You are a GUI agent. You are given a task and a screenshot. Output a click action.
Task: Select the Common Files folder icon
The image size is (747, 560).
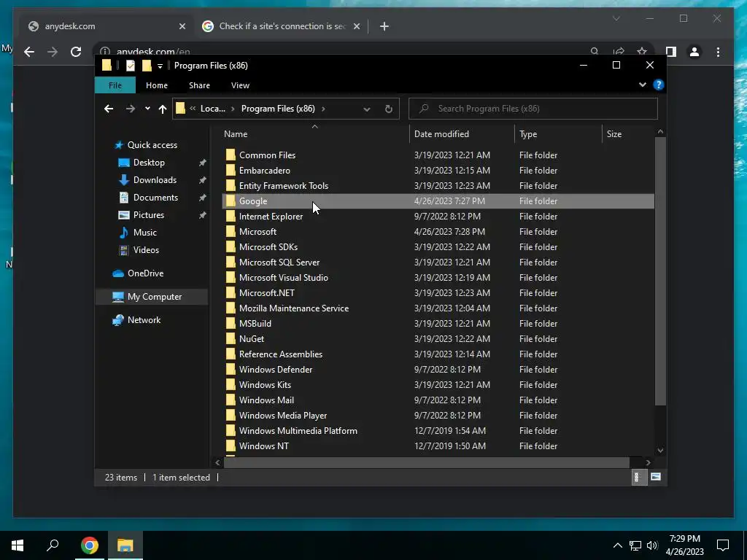(x=231, y=155)
